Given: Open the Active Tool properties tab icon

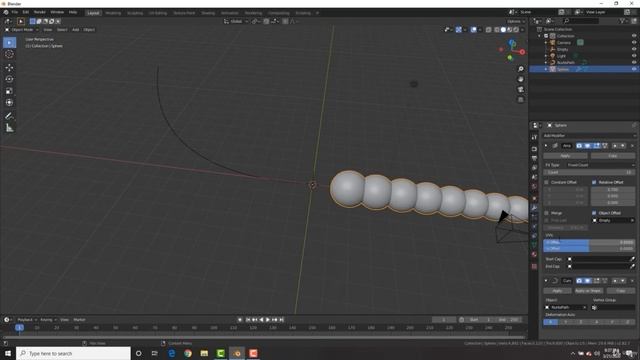Looking at the screenshot, I should pyautogui.click(x=534, y=138).
